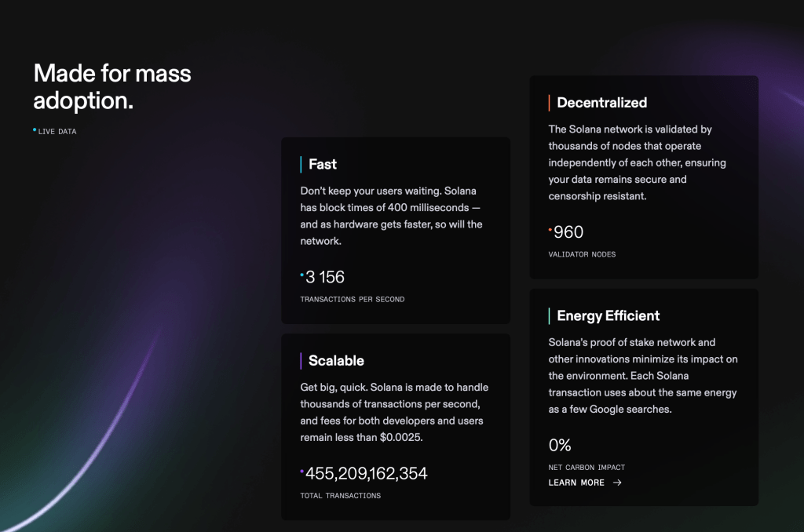The image size is (804, 532).
Task: Click the cyan dot beside Live Data
Action: [35, 129]
